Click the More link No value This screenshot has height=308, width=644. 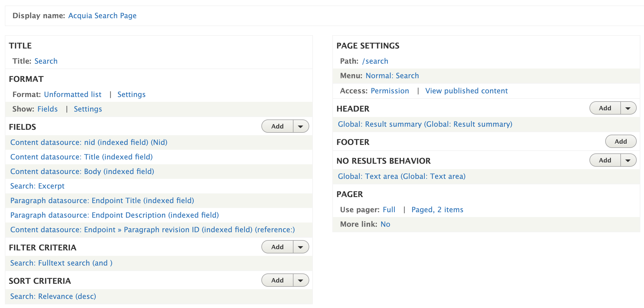pos(385,224)
